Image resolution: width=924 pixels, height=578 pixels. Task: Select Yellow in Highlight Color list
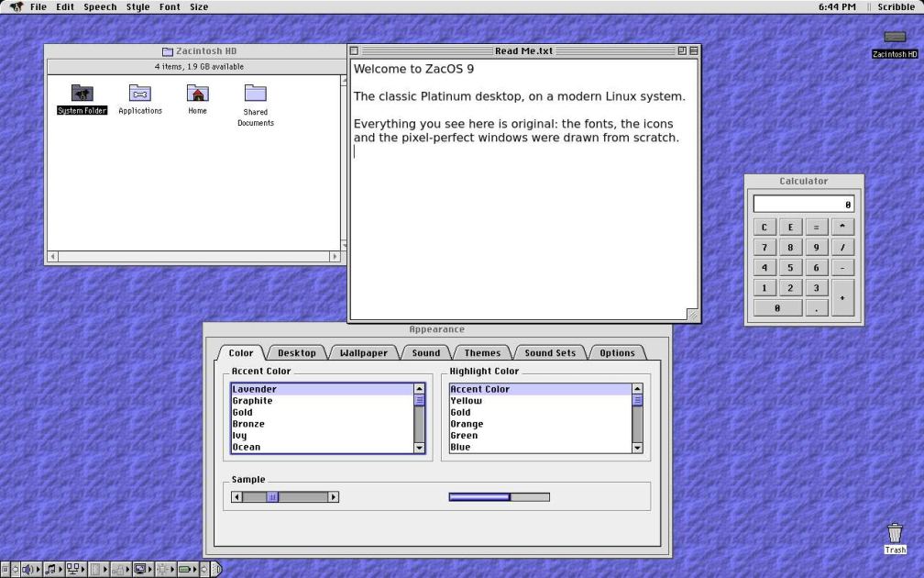(541, 400)
